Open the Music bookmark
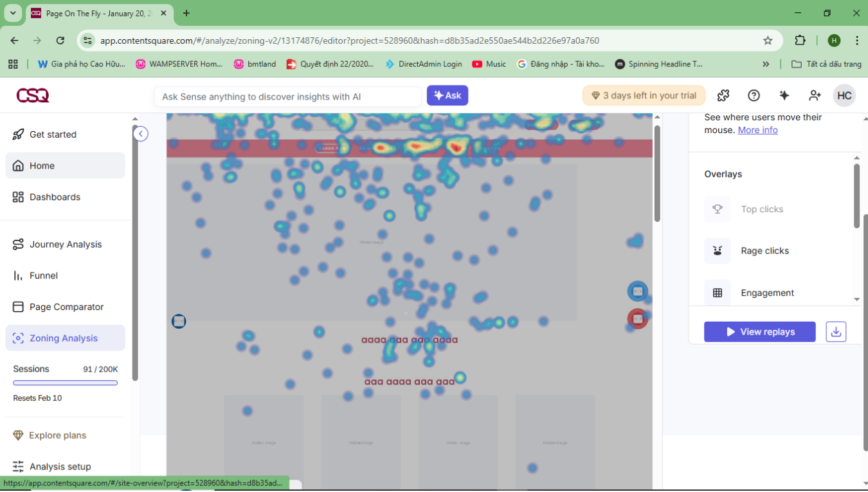Viewport: 868px width, 492px height. pyautogui.click(x=489, y=64)
